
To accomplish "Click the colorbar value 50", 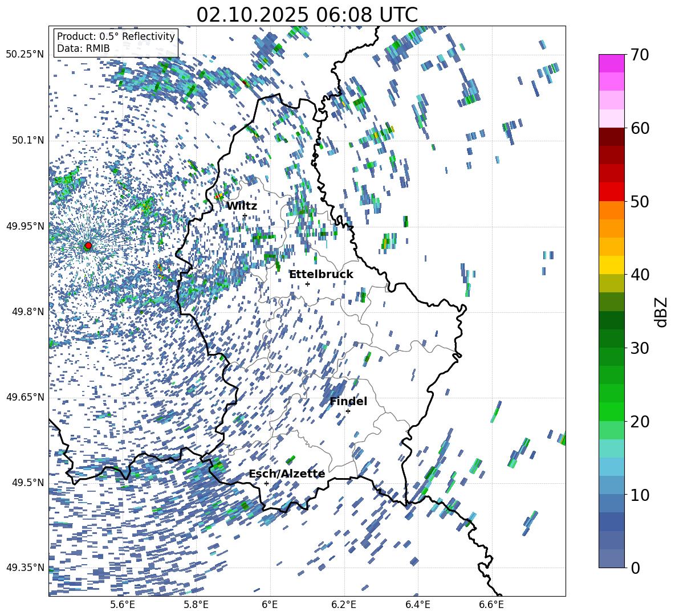I will pyautogui.click(x=639, y=201).
